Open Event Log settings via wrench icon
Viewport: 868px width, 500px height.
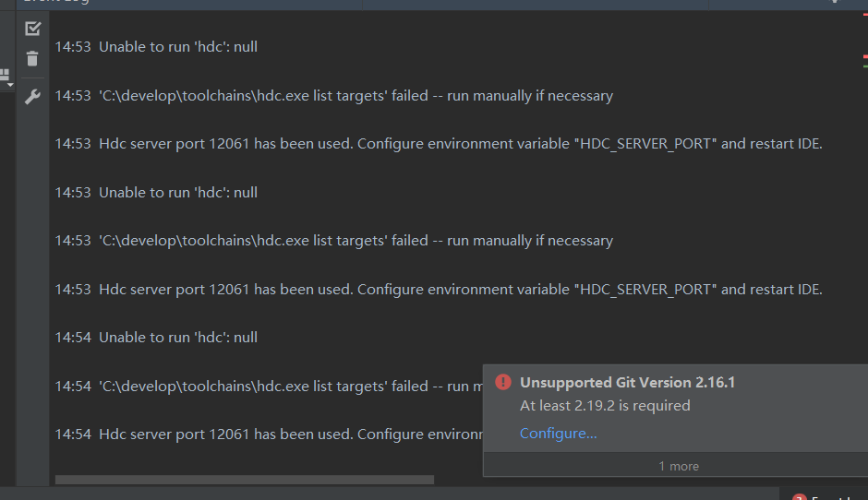pos(32,96)
